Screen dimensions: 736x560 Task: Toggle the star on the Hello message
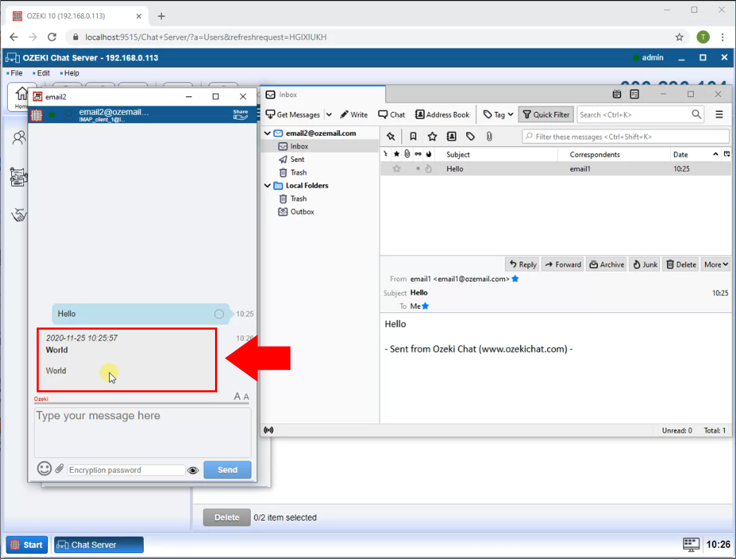(x=396, y=169)
